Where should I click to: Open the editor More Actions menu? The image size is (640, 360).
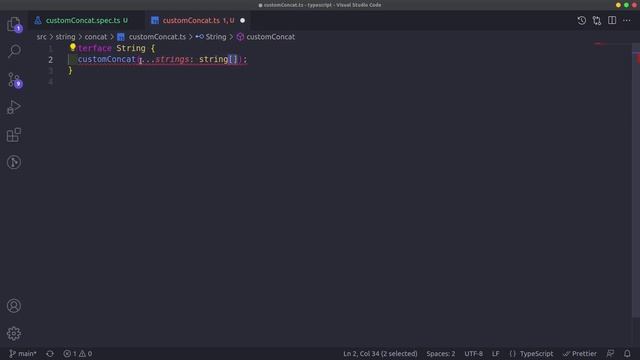(x=627, y=20)
